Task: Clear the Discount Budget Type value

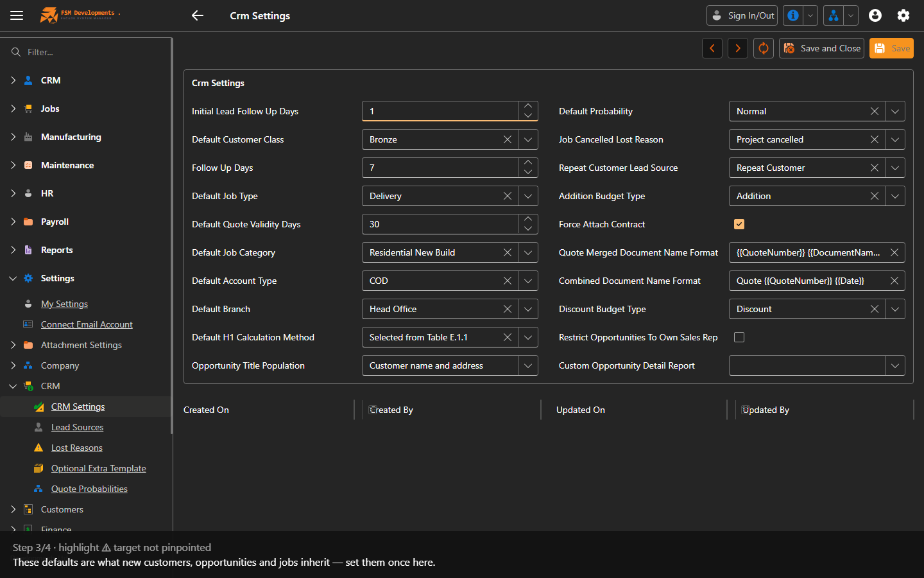Action: click(875, 309)
